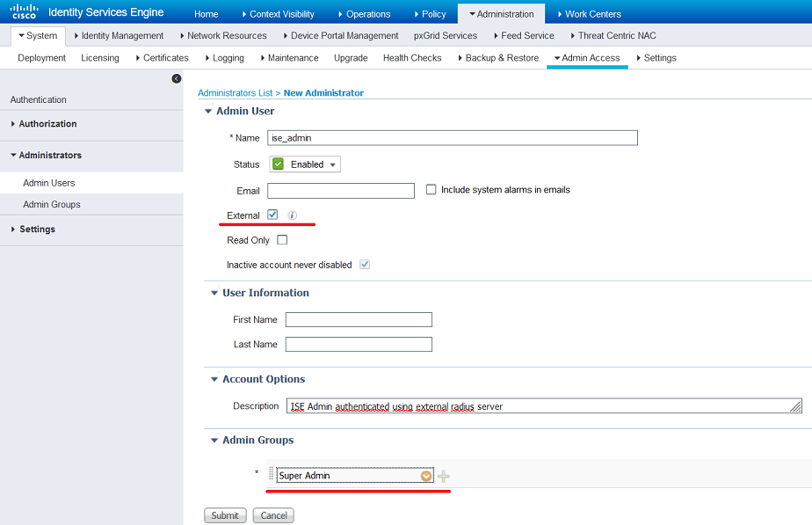Open Network Resources submenu
Screen dimensions: 812x525
coord(223,35)
